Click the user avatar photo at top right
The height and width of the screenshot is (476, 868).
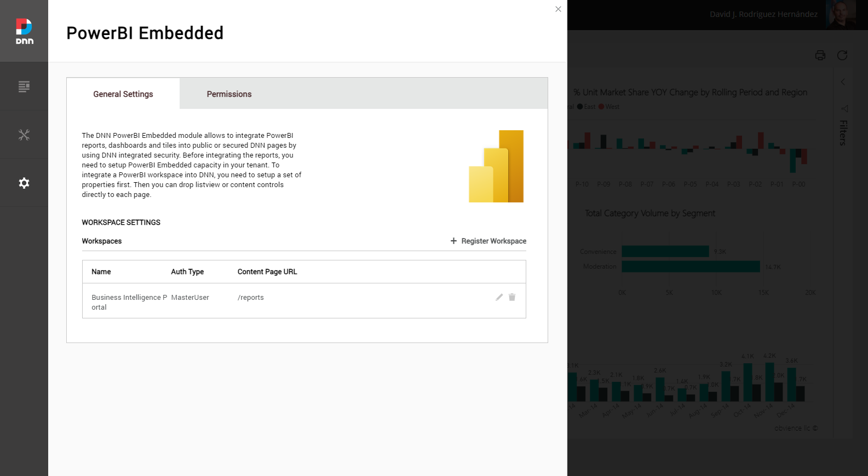841,14
